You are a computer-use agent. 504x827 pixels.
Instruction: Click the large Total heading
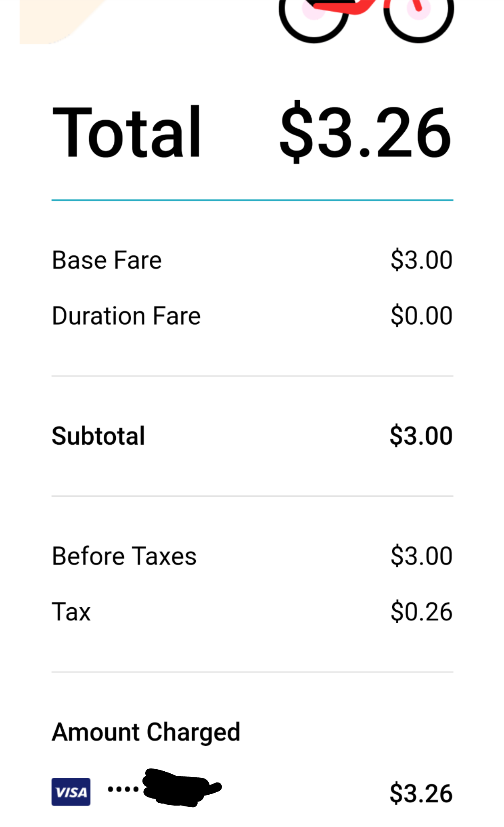pyautogui.click(x=127, y=132)
